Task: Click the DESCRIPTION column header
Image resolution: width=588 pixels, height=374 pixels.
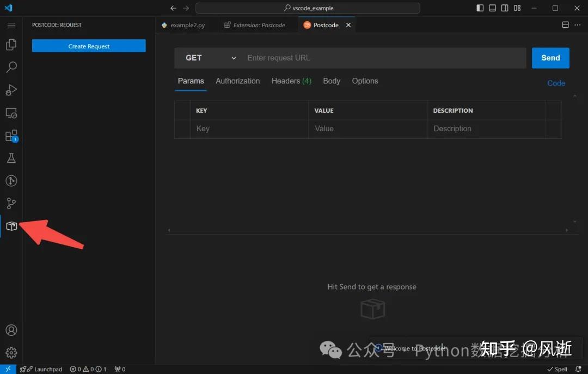Action: [452, 111]
